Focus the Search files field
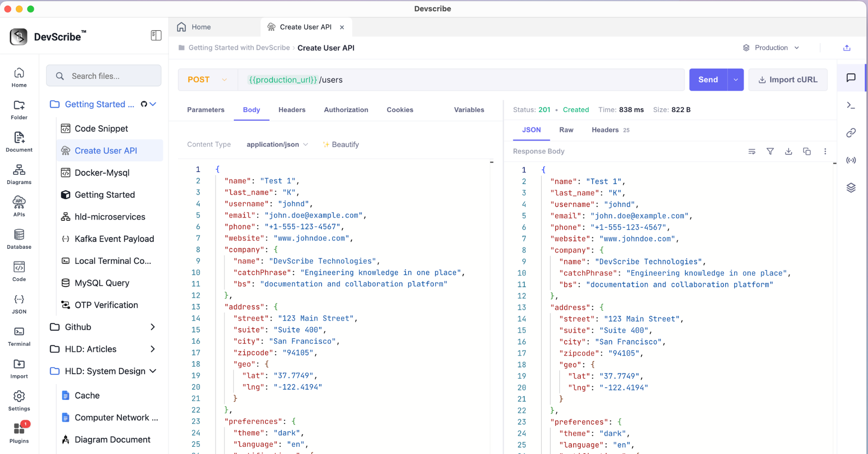This screenshot has width=868, height=454. (104, 76)
